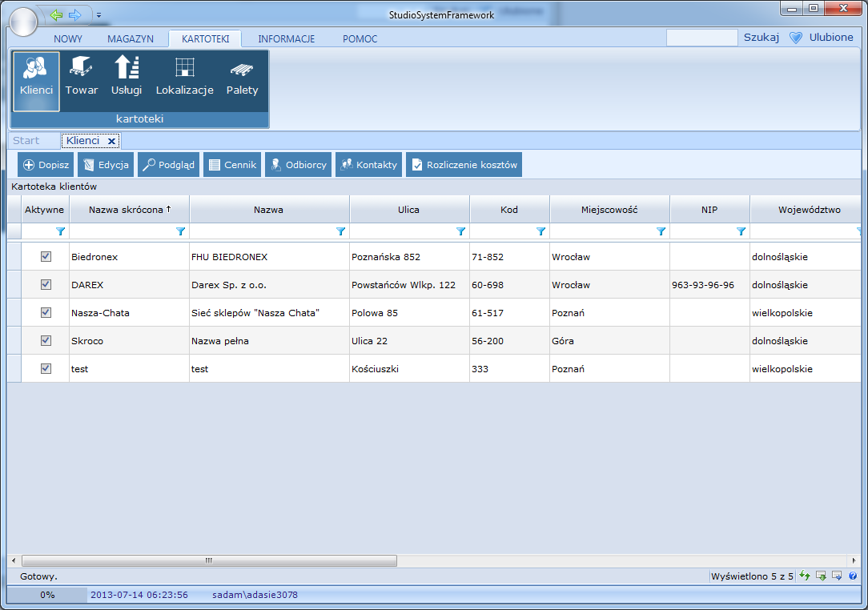Sort by Miejscowość column header
This screenshot has height=610, width=868.
pos(609,209)
